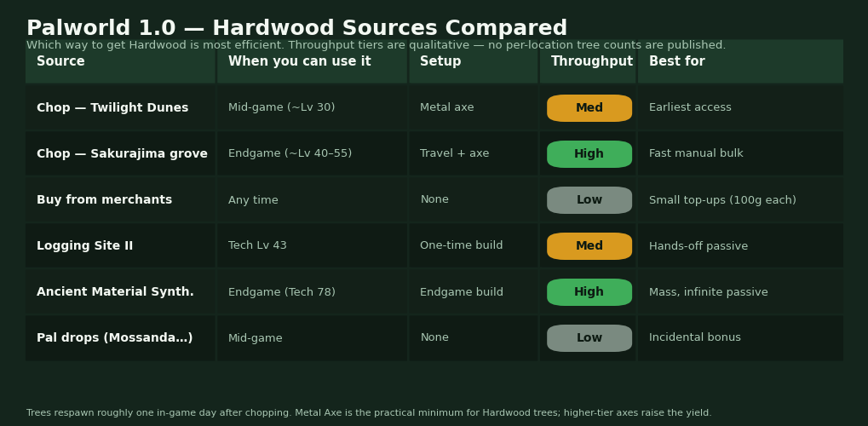Click the 'Best for' column header
The image size is (868, 426).
pyautogui.click(x=741, y=61)
